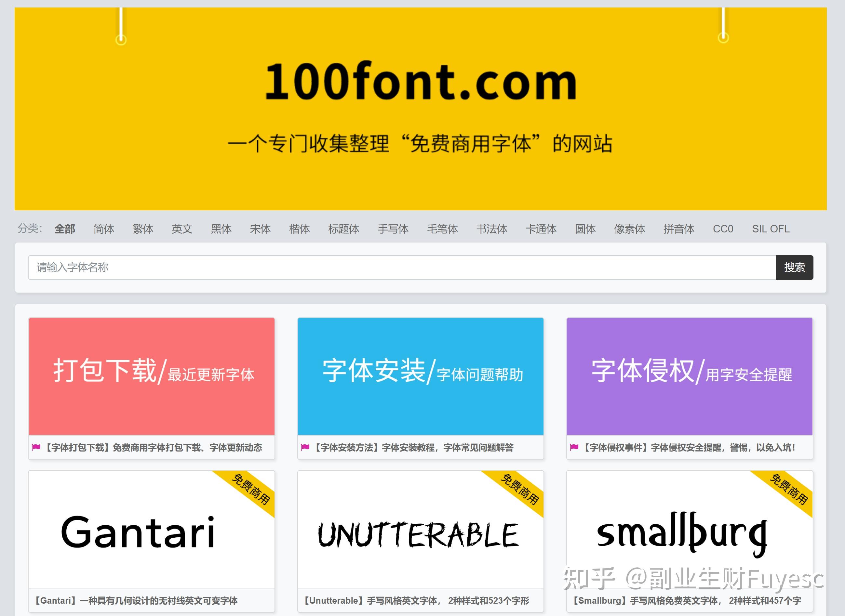Open the Smallburg font preview image

690,529
